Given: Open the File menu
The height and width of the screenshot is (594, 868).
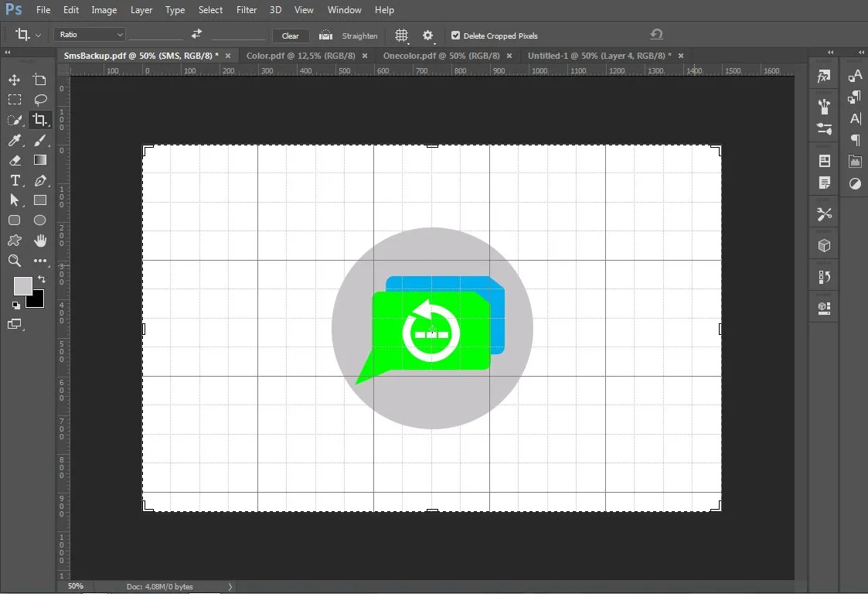Looking at the screenshot, I should tap(43, 10).
